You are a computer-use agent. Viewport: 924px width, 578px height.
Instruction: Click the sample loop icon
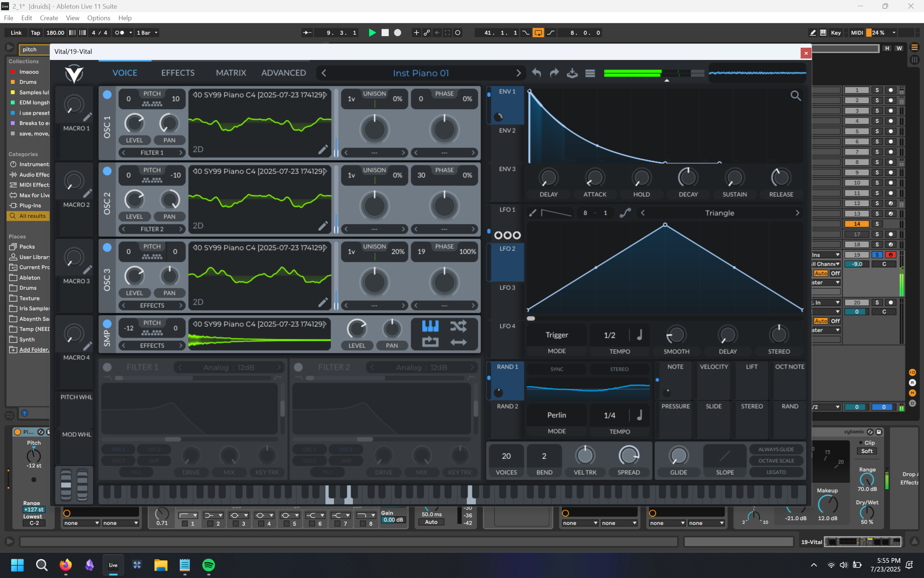[430, 342]
